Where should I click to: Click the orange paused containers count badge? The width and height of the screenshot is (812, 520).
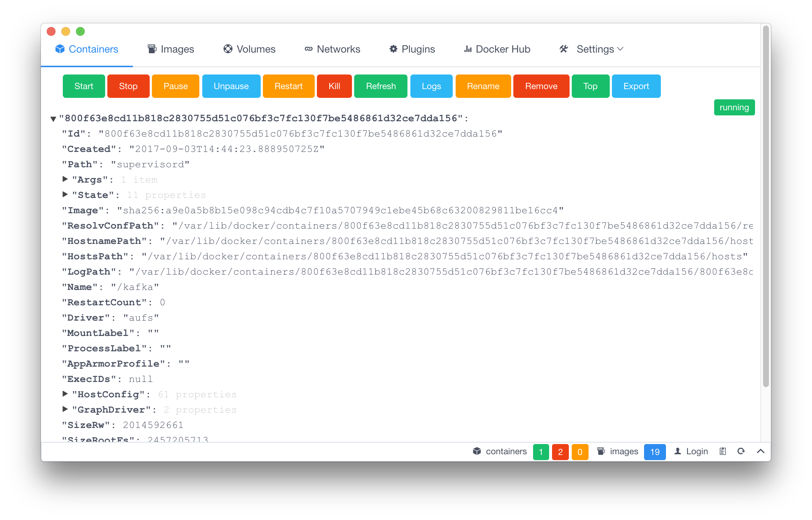[580, 452]
